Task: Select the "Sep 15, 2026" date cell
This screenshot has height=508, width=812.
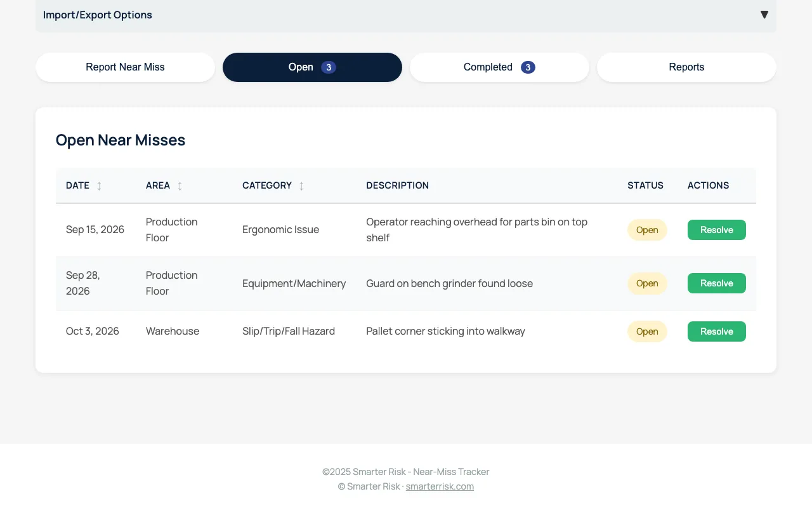Action: [95, 230]
